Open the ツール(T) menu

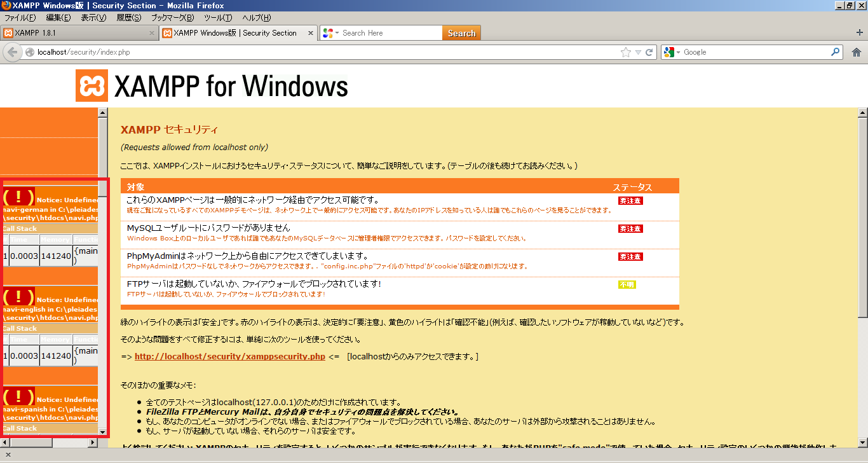coord(218,17)
